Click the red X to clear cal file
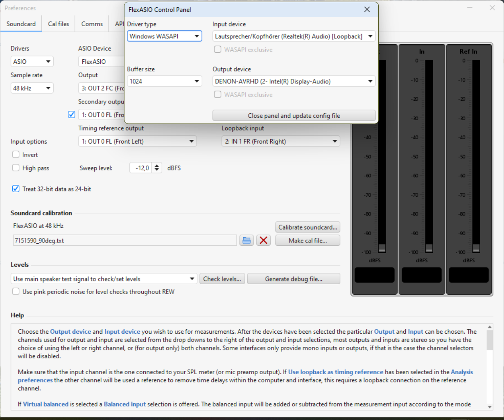 [x=263, y=240]
